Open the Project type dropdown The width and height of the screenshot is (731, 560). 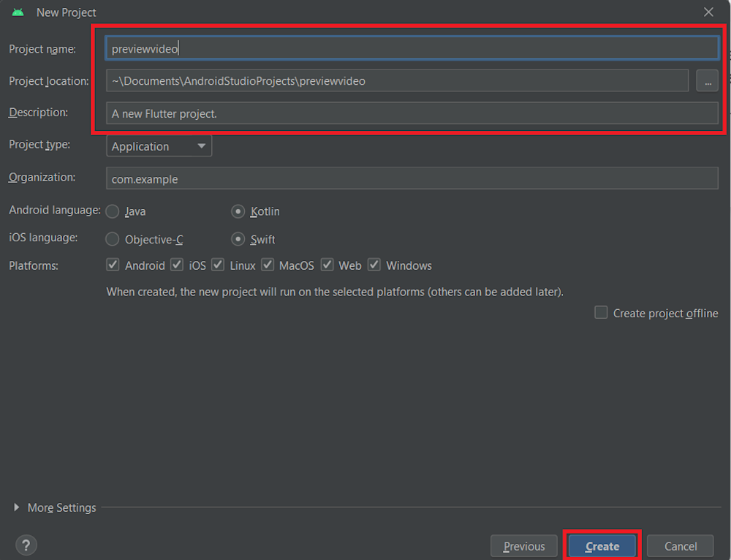click(x=159, y=146)
